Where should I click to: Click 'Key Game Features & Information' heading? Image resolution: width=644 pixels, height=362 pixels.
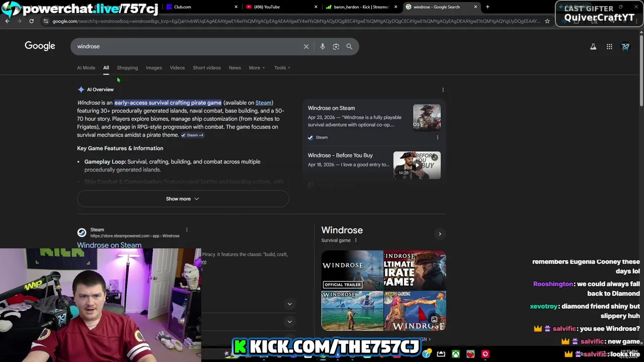(120, 148)
